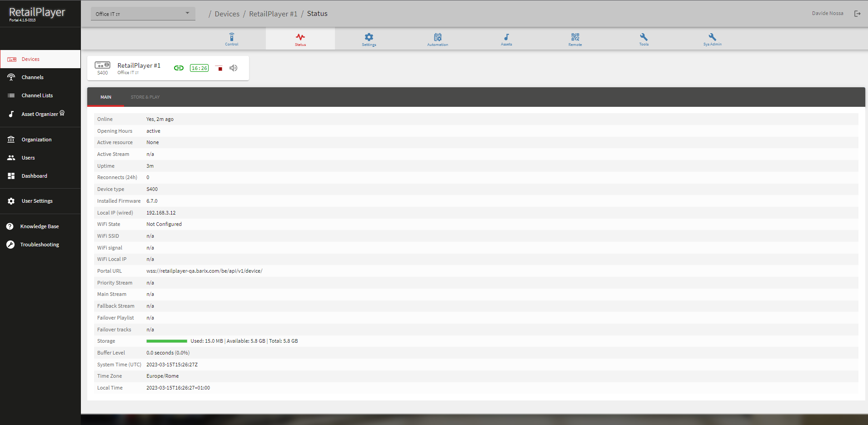Click the green storage usage bar
Screen dimensions: 868x425
[166, 341]
